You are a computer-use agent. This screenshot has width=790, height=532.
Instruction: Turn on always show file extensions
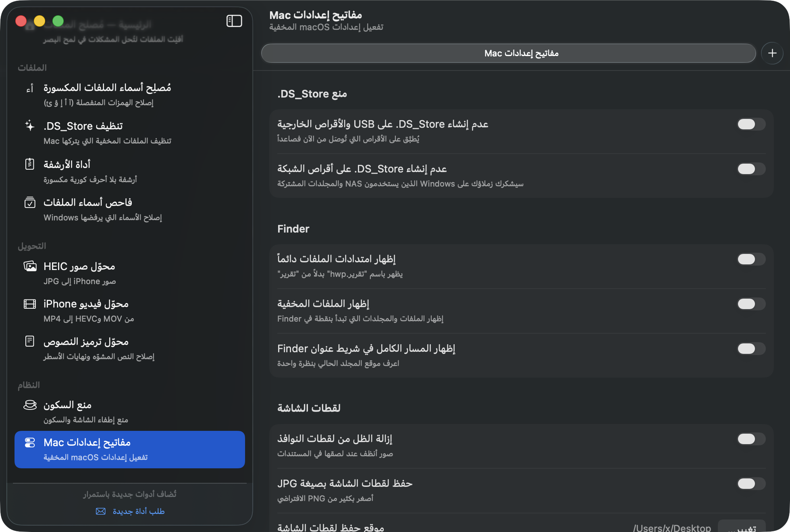(x=751, y=259)
